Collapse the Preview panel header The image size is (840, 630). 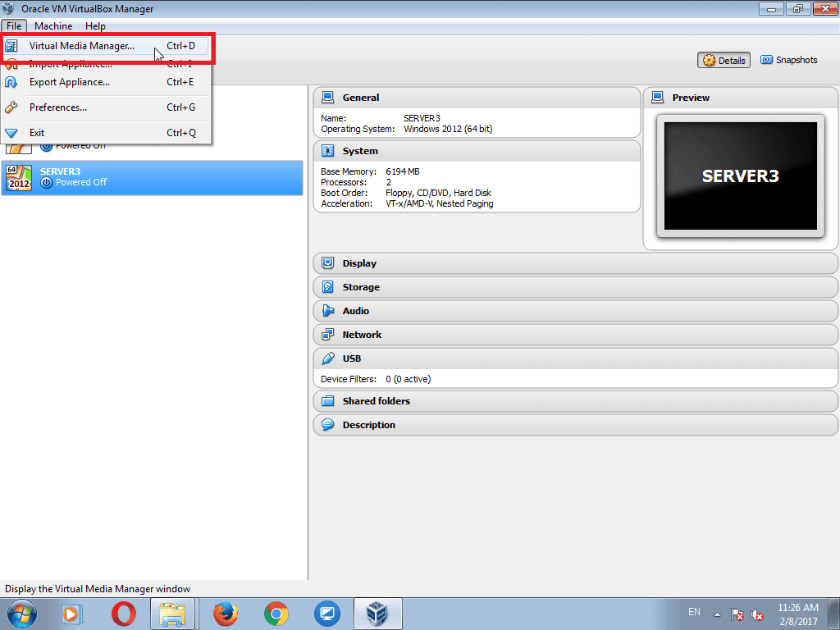pos(741,98)
